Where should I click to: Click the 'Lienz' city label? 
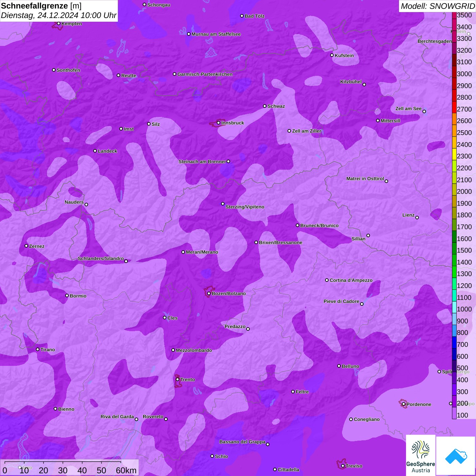coord(408,215)
